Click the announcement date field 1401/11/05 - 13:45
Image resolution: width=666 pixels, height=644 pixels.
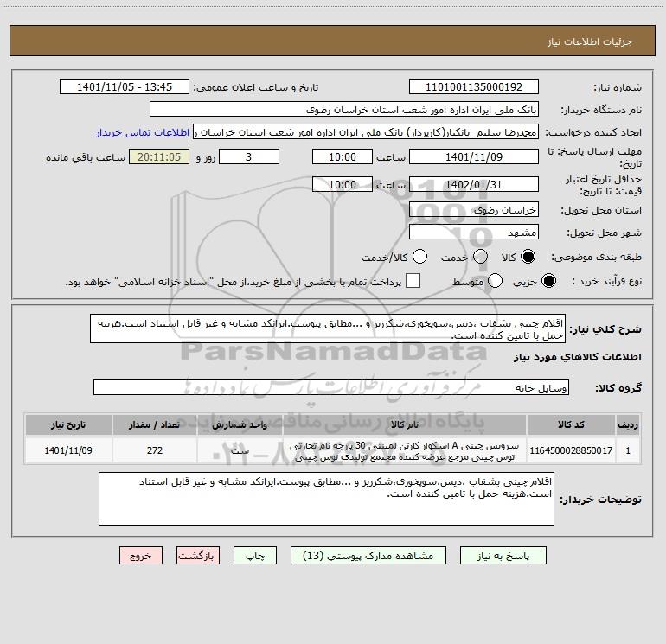tap(125, 87)
